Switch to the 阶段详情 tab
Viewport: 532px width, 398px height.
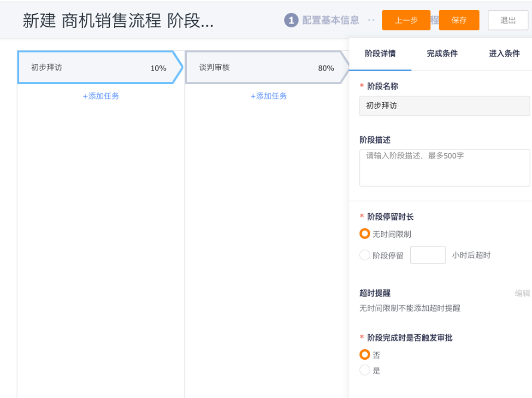[380, 53]
